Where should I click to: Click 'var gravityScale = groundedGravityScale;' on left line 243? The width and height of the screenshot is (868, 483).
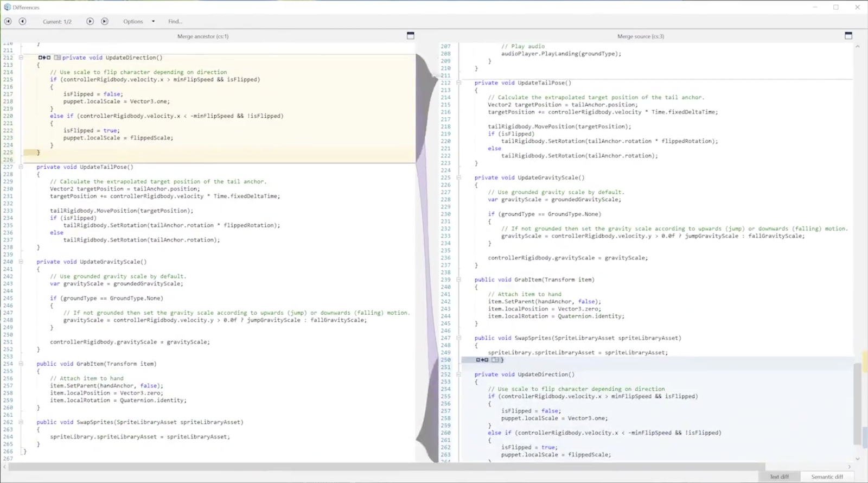click(116, 283)
